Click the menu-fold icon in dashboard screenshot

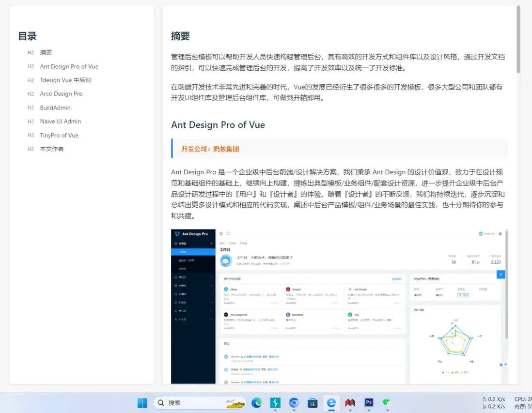(x=221, y=234)
